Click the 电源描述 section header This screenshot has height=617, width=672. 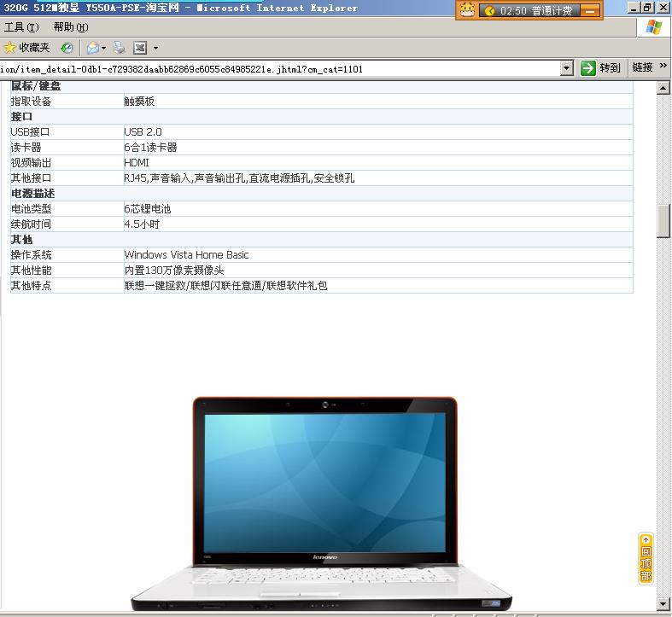32,194
